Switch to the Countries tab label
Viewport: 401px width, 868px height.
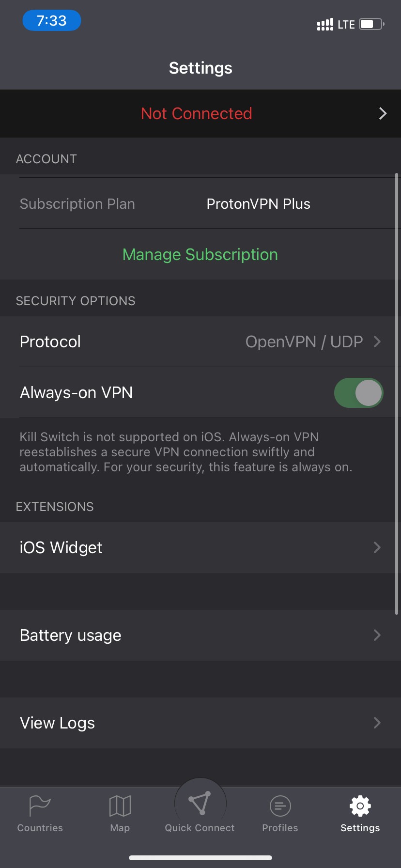(x=40, y=828)
